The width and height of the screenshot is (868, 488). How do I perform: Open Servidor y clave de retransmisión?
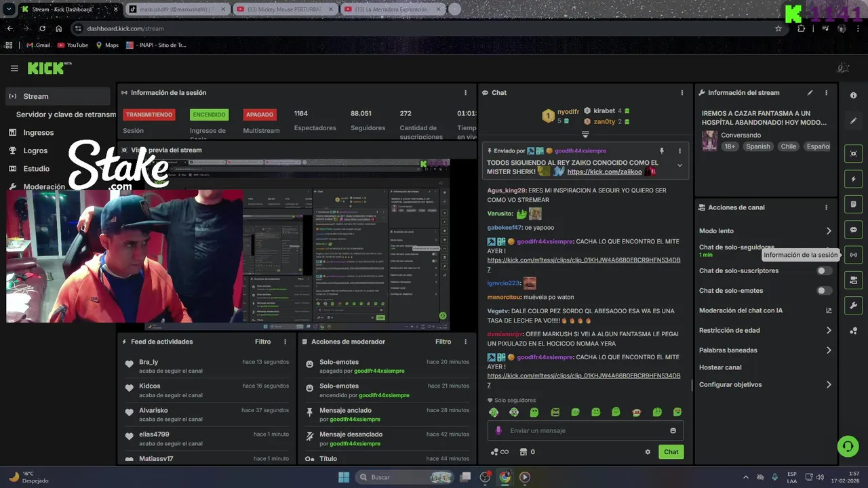[66, 115]
